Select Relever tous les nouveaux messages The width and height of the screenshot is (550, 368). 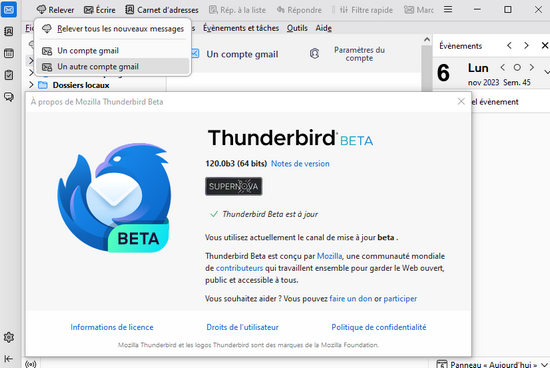click(x=113, y=29)
